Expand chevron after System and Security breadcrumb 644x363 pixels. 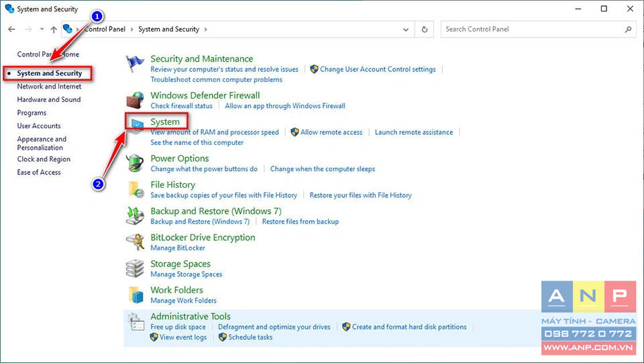click(205, 29)
